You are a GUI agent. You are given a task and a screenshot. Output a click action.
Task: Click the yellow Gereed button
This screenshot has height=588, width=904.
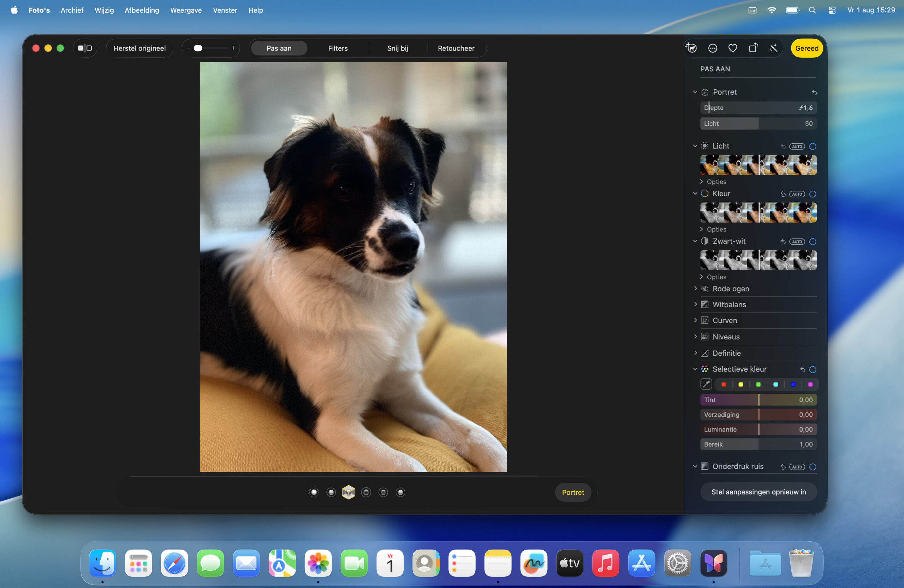(807, 48)
